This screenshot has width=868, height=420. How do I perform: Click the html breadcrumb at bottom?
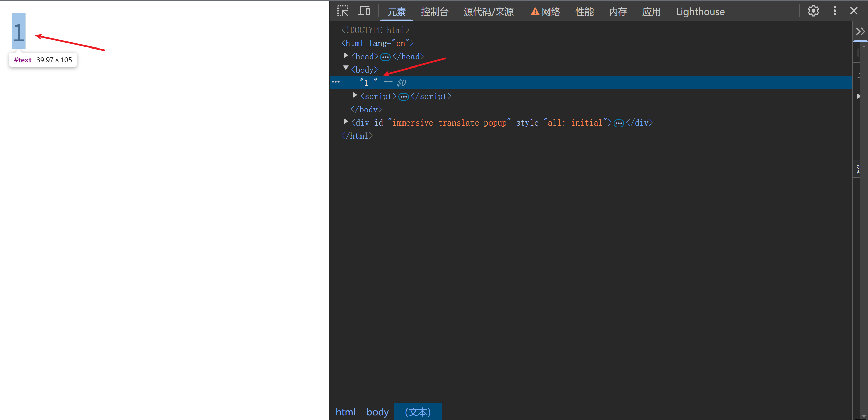[345, 412]
